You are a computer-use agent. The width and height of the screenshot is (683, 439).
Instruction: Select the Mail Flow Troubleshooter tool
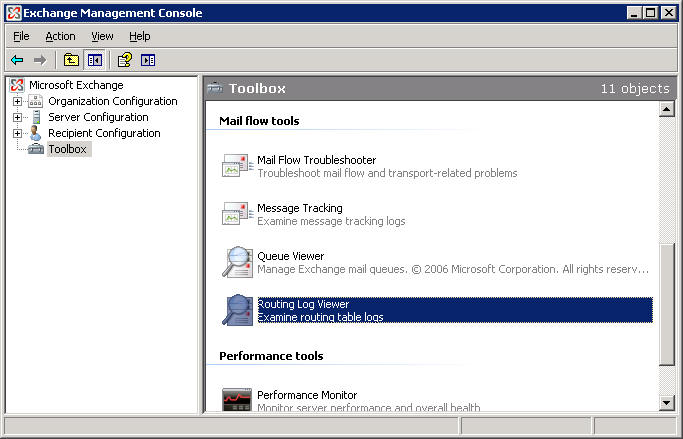tap(317, 160)
